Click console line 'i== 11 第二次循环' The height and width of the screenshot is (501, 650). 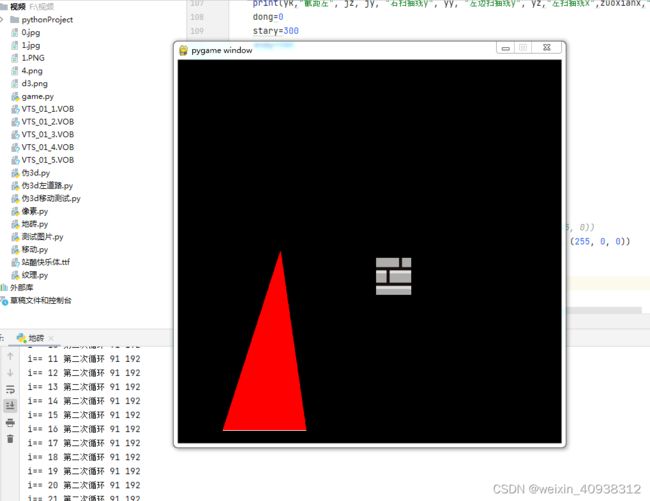pyautogui.click(x=84, y=359)
